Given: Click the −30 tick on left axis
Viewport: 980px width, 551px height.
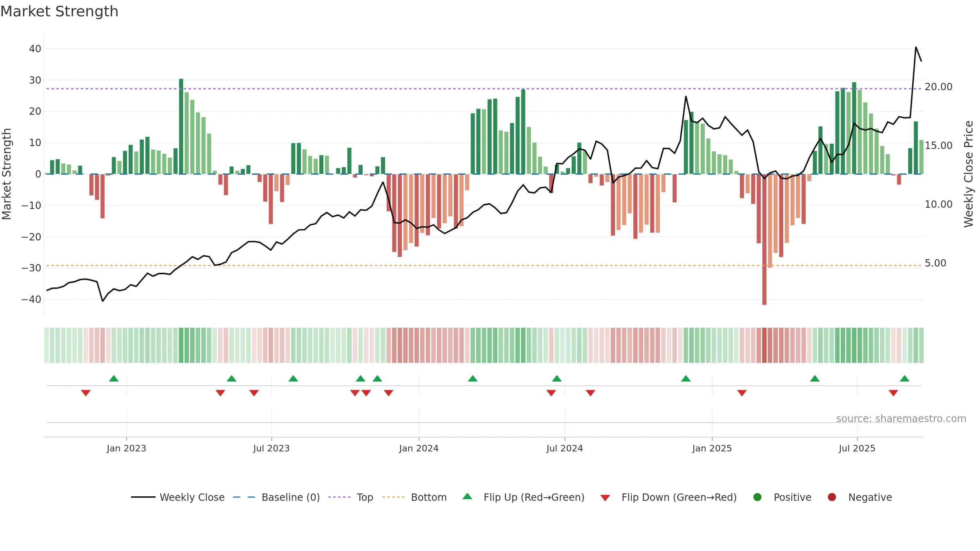Looking at the screenshot, I should point(31,268).
